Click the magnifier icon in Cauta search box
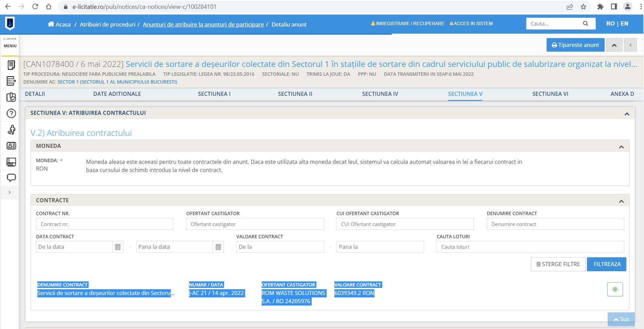Viewport: 644px width, 329px height. click(x=585, y=23)
